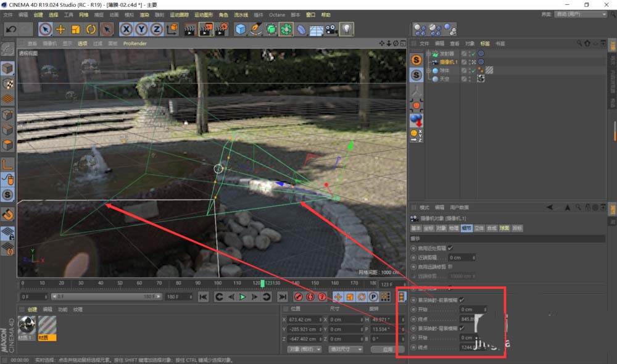Select the Live Selection tool
This screenshot has height=364, width=617.
pos(45,29)
